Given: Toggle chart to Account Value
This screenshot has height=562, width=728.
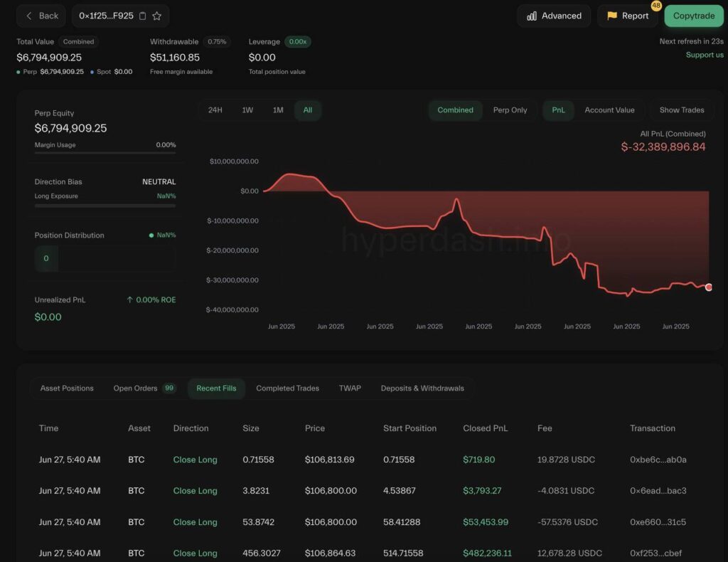Looking at the screenshot, I should click(x=609, y=110).
